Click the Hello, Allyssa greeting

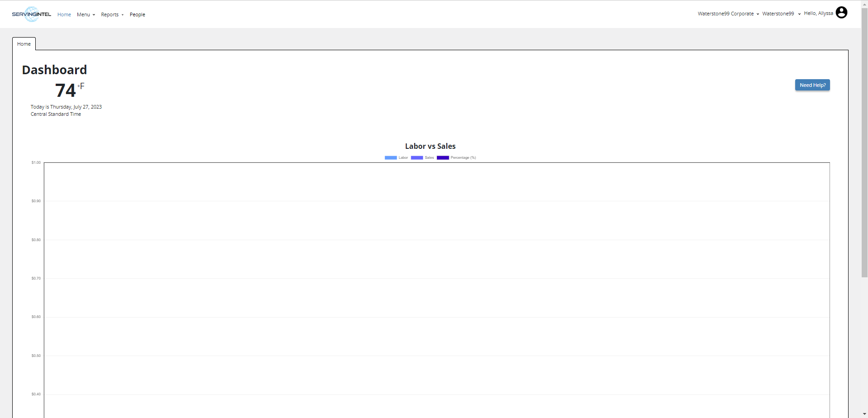coord(818,14)
